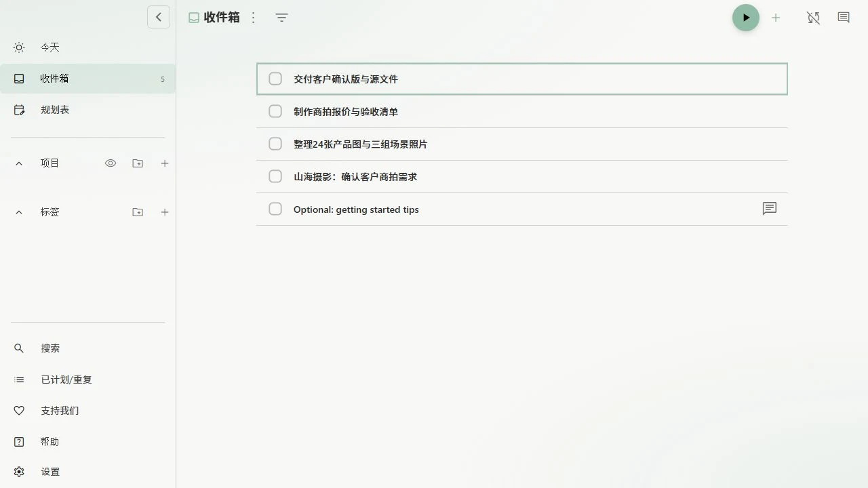Click the 收件箱 page title

pos(222,18)
